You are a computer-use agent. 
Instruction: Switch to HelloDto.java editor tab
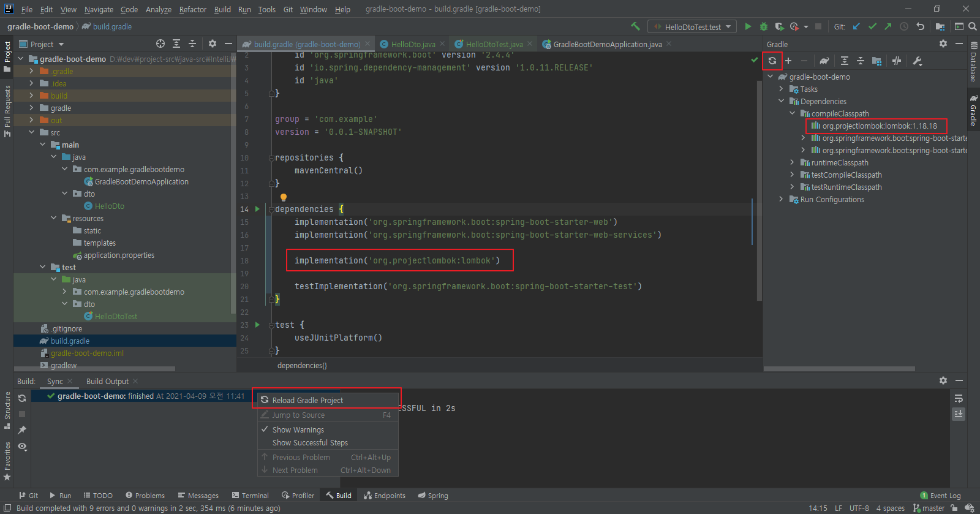413,44
